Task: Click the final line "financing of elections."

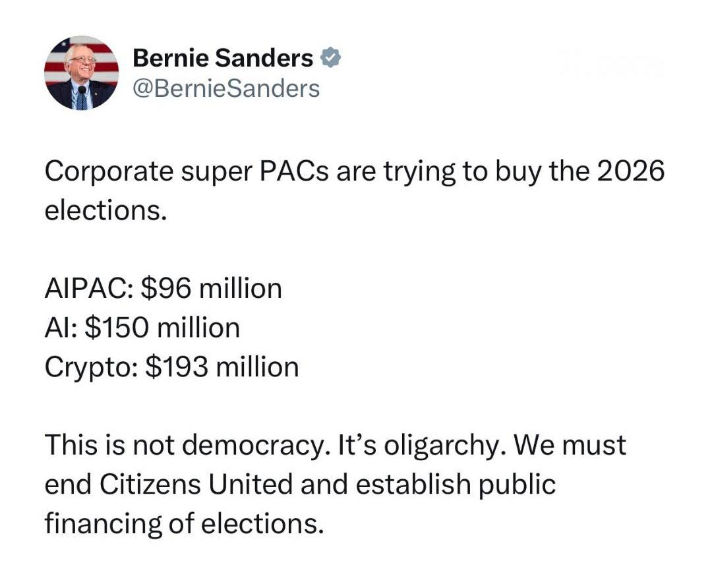Action: click(185, 523)
